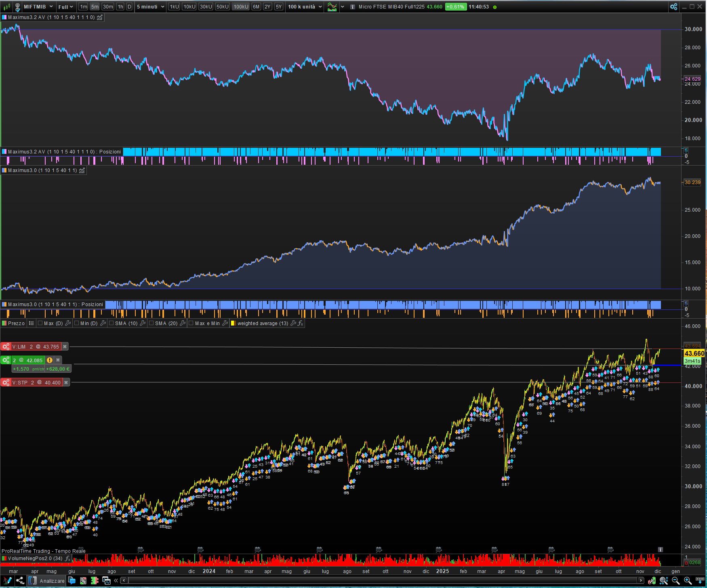Select the 30m timeframe

[108, 7]
